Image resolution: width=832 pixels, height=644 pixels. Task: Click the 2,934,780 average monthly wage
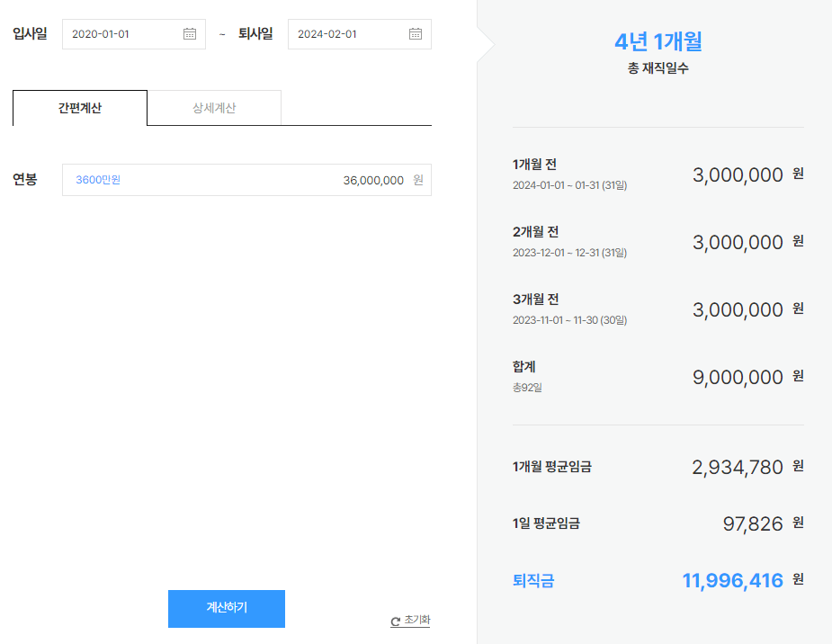coord(738,468)
